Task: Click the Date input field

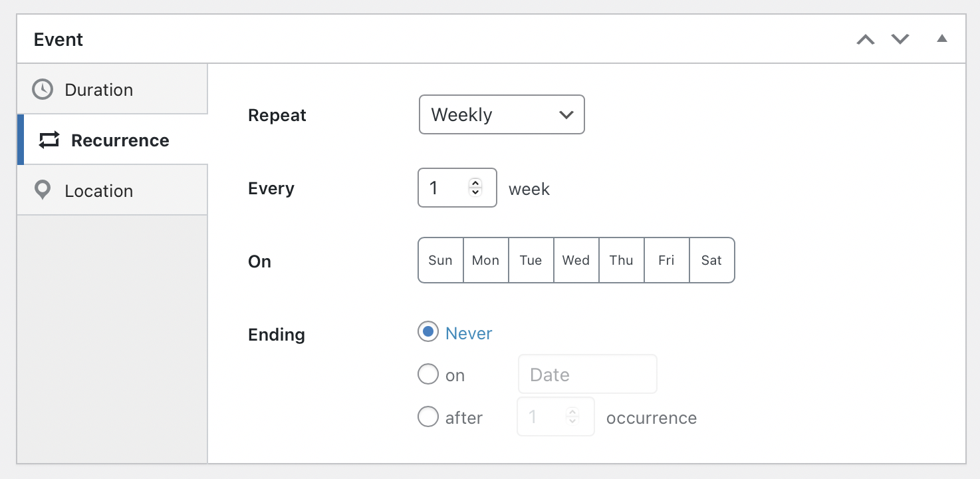Action: [587, 374]
